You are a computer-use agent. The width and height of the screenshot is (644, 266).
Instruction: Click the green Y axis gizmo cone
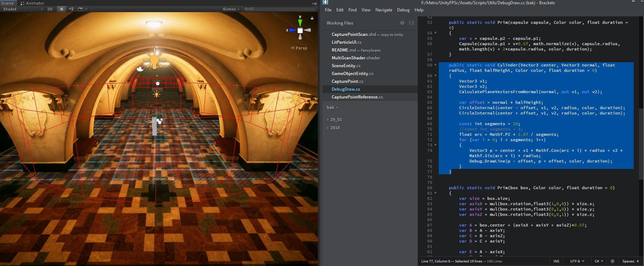[x=300, y=22]
